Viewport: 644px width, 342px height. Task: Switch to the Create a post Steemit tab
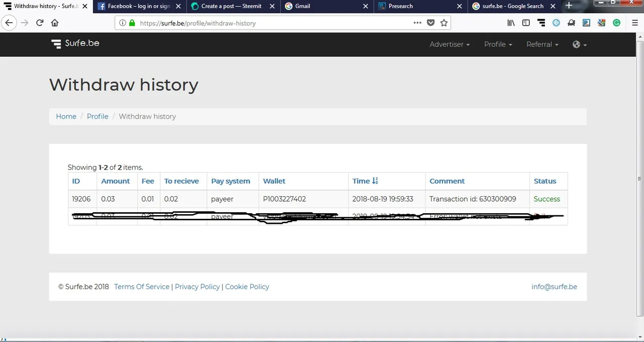click(231, 6)
